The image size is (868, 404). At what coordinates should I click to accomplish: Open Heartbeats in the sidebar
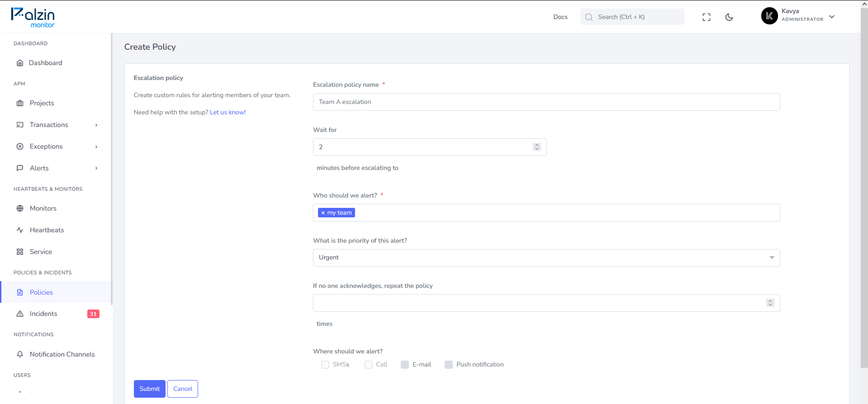click(57, 230)
